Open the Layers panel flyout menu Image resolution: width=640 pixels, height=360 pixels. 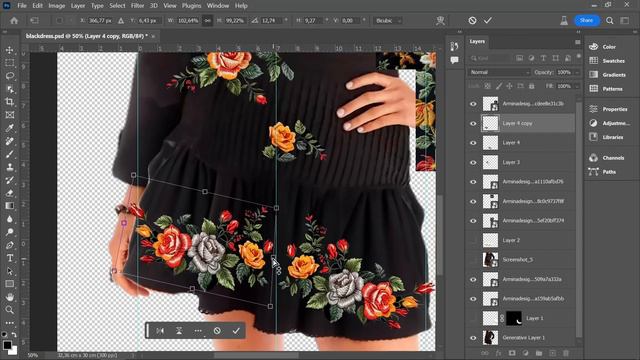577,42
